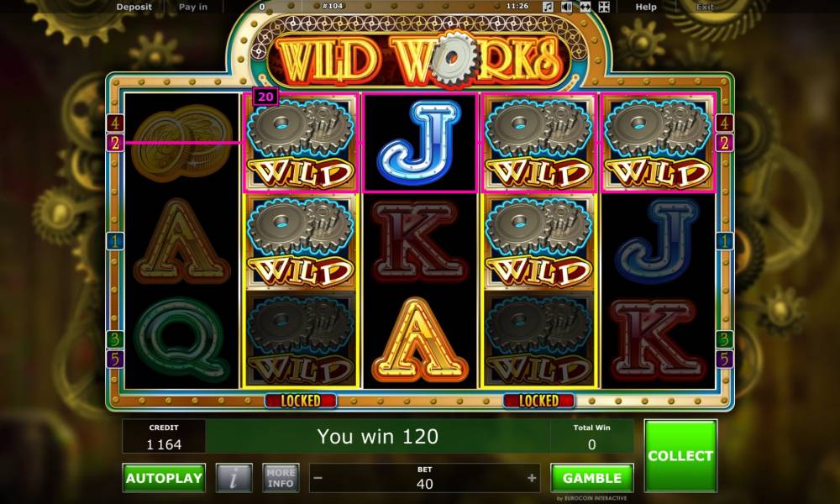Click the horizontal arrows resize icon
The height and width of the screenshot is (504, 840).
tap(585, 7)
